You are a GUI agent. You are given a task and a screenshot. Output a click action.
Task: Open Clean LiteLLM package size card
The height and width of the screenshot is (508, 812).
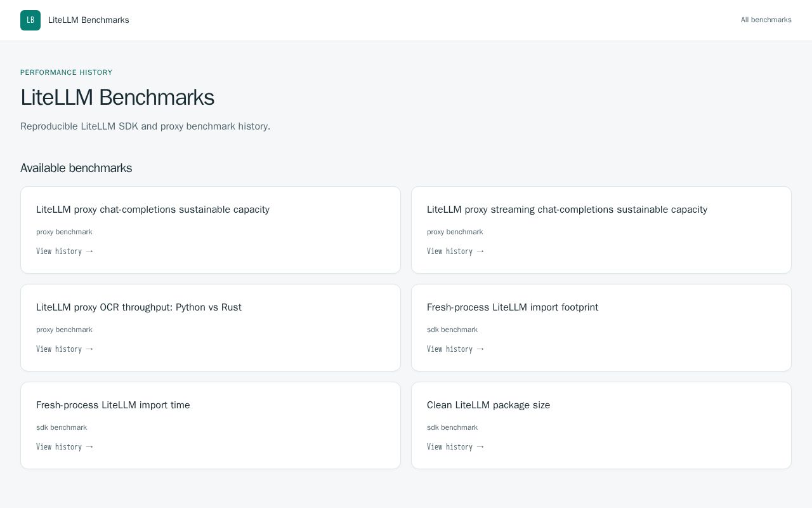click(x=601, y=425)
